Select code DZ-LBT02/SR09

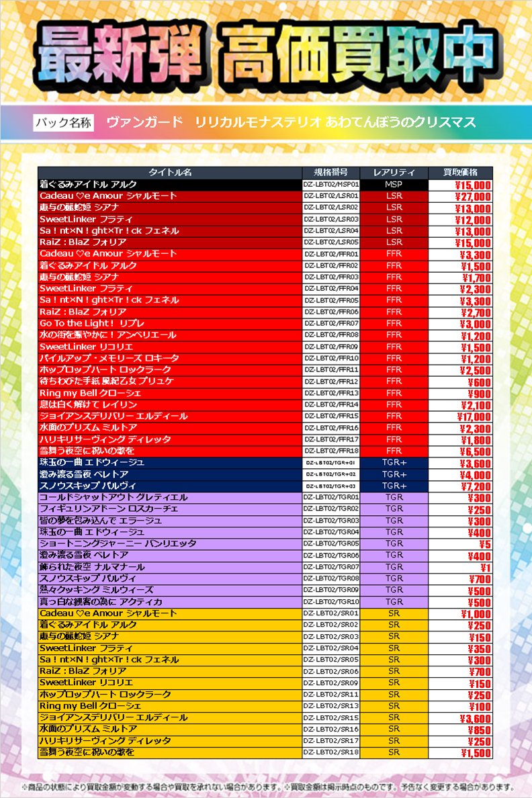click(331, 682)
